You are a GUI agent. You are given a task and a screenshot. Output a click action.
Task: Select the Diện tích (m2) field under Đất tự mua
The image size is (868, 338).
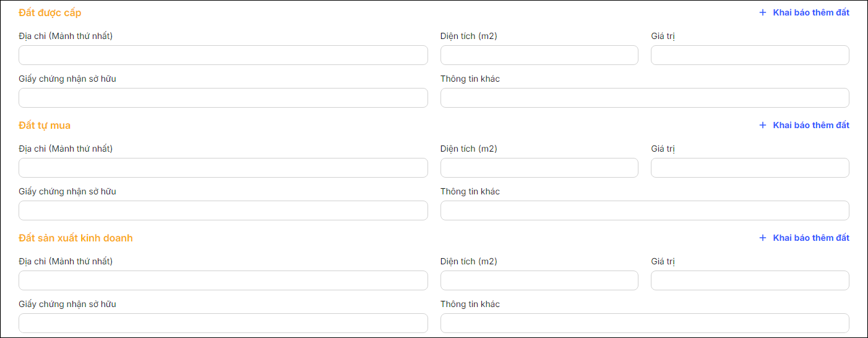click(539, 168)
